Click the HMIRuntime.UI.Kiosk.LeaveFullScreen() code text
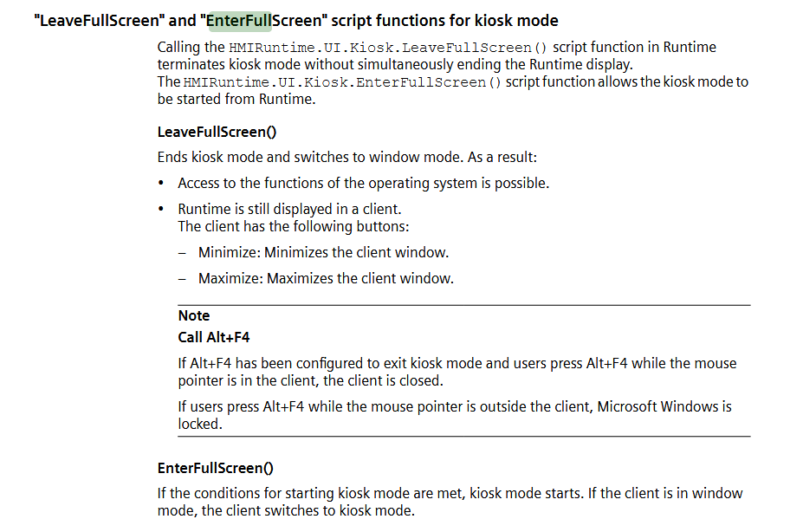 point(365,48)
